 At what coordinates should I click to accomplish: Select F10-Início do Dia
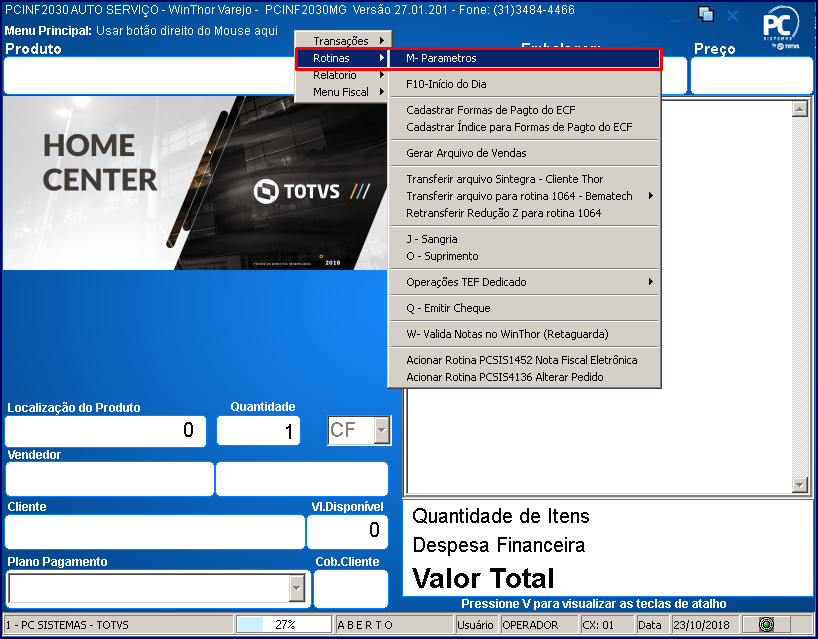click(524, 84)
